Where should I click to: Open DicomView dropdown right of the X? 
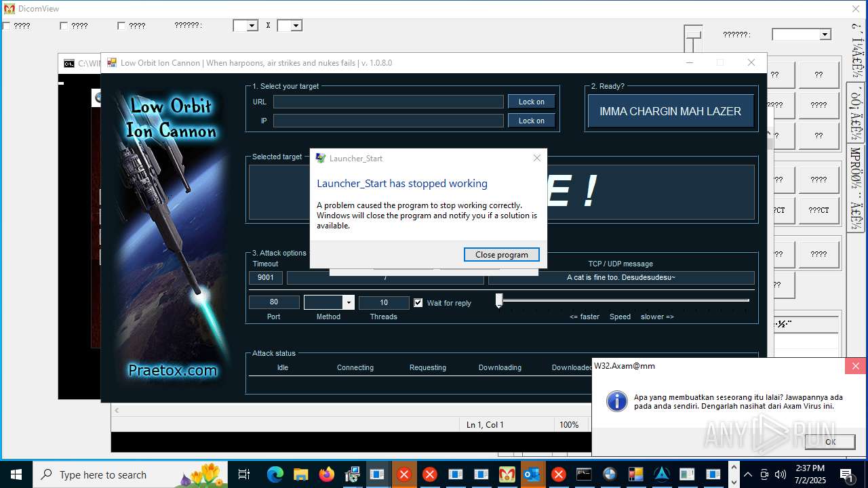296,26
